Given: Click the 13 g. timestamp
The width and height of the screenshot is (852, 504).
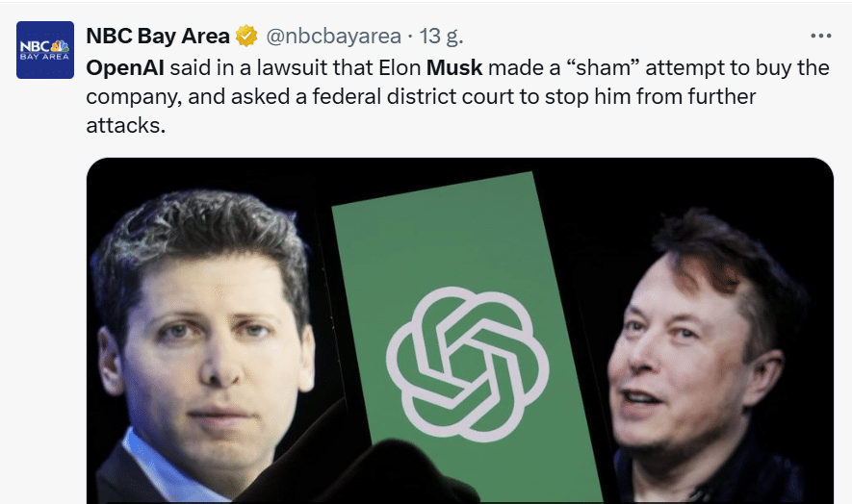Looking at the screenshot, I should click(x=441, y=36).
